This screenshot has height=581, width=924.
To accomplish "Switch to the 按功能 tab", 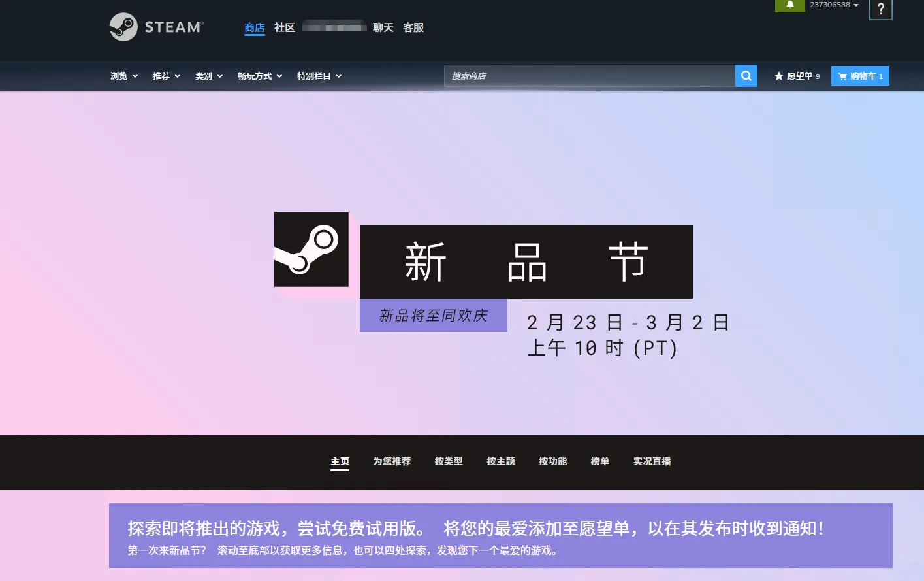I will (552, 461).
